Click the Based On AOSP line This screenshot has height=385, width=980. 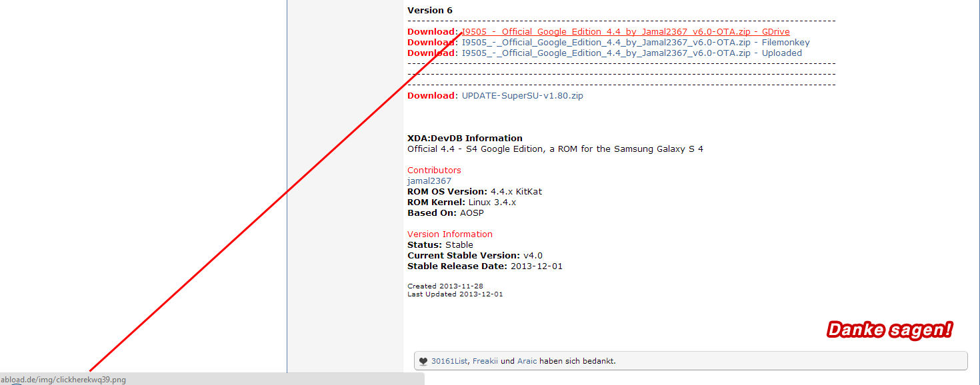pyautogui.click(x=445, y=213)
